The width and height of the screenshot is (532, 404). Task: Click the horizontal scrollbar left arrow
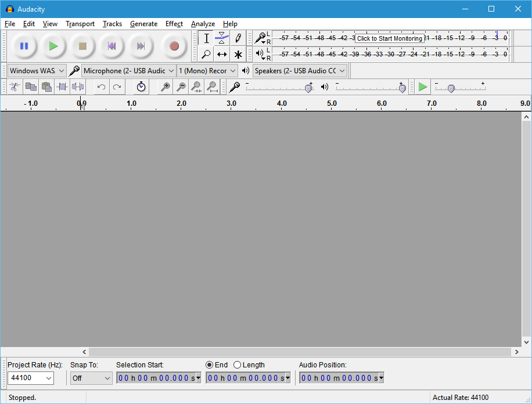point(84,352)
